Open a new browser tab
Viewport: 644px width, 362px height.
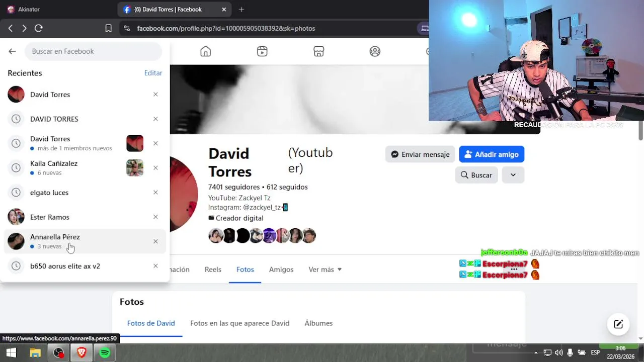click(x=242, y=10)
